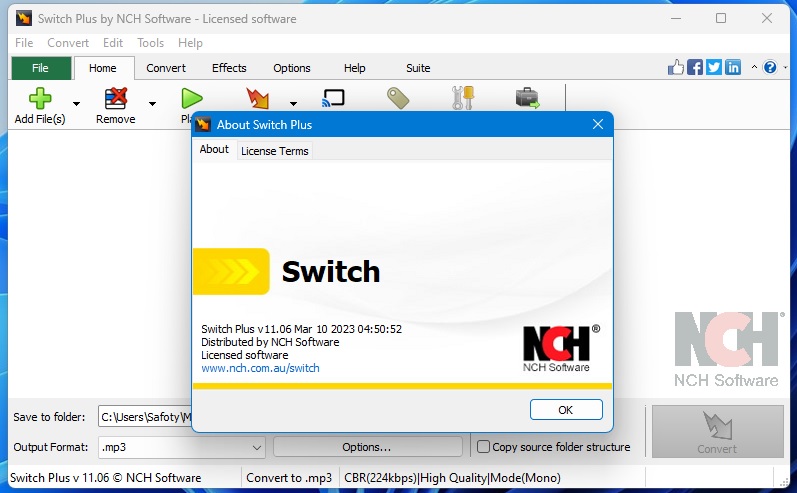Select the Home ribbon tab
Screen dimensions: 797x493
103,68
